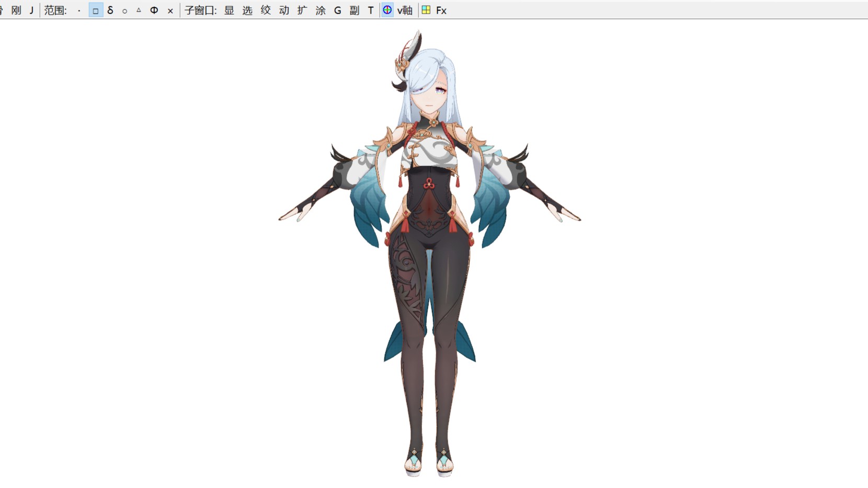The image size is (868, 488).
Task: Toggle the square box range selection
Action: click(x=96, y=10)
